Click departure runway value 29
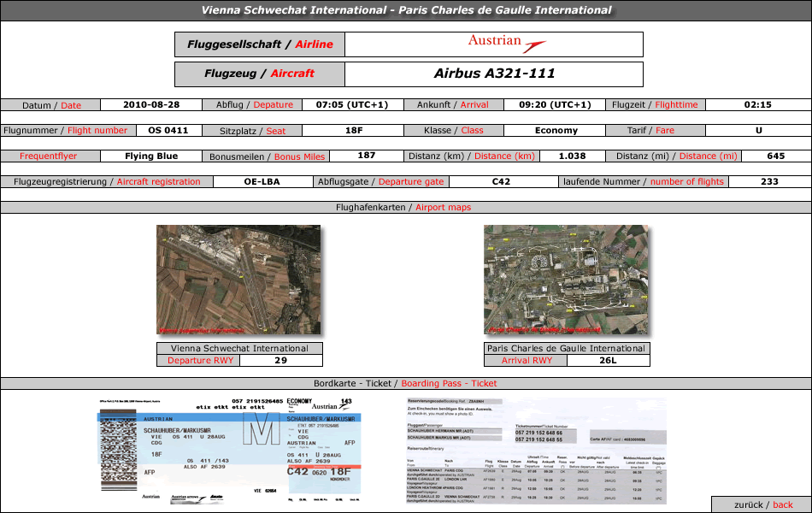 (280, 360)
